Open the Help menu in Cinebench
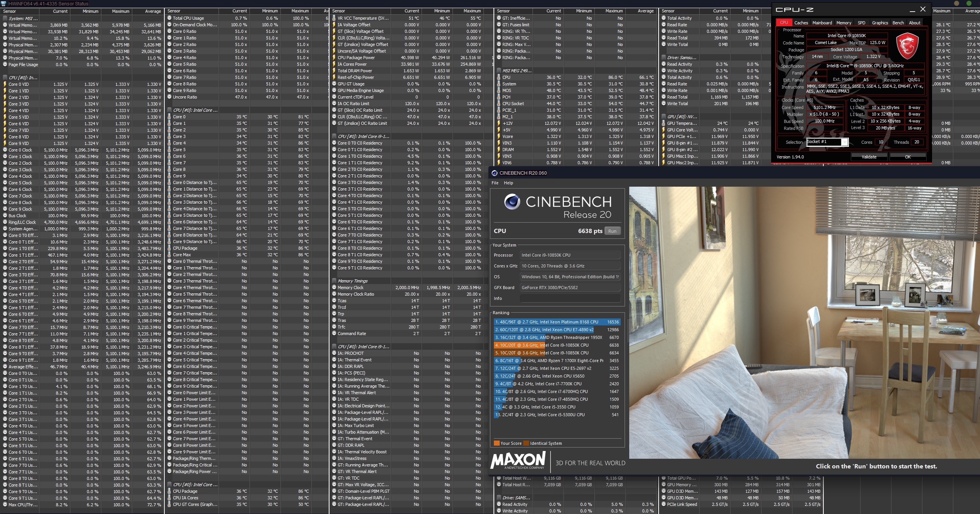The image size is (980, 514). tap(509, 183)
